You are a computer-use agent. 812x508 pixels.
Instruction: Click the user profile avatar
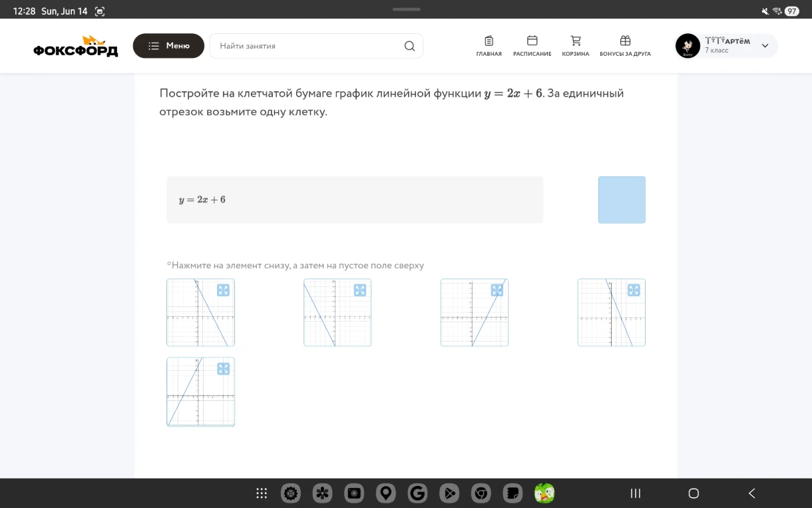pos(688,46)
